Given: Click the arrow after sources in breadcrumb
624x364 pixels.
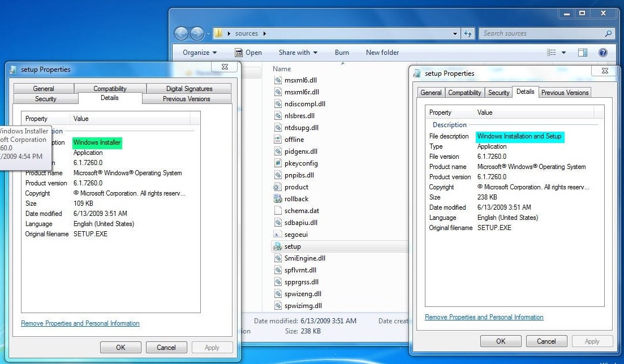Looking at the screenshot, I should (x=264, y=34).
